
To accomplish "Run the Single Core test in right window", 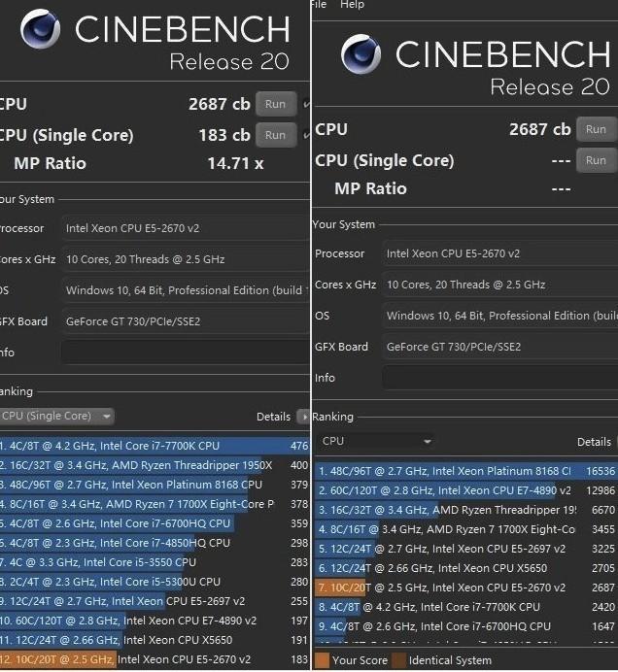I will [x=596, y=160].
